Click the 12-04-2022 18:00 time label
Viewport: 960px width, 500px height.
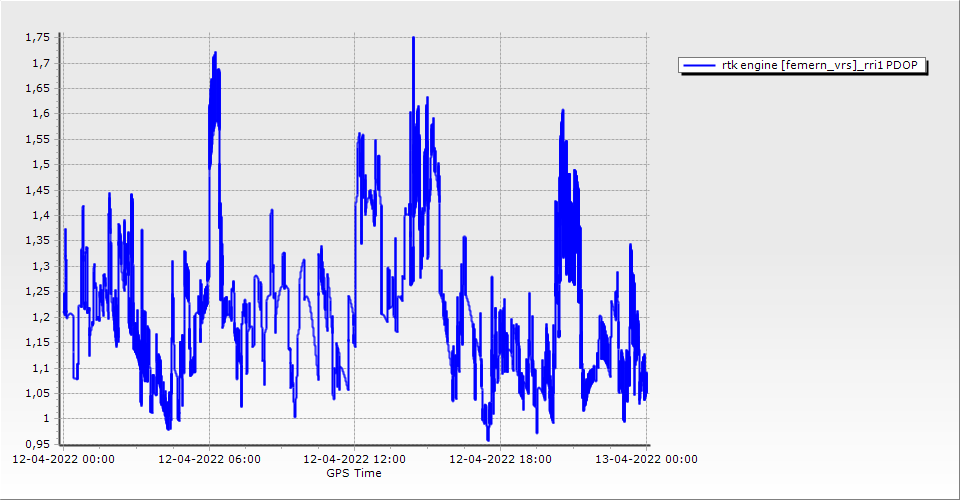[x=500, y=460]
